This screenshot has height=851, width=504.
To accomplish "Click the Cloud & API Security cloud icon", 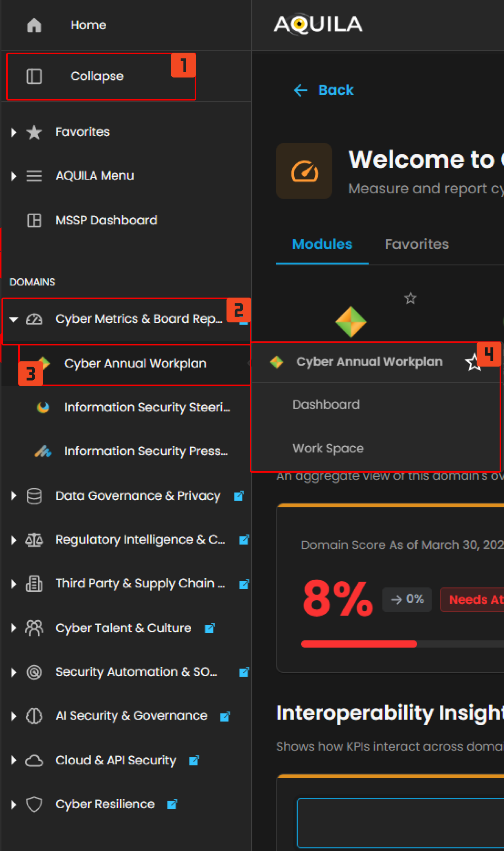I will [x=34, y=761].
